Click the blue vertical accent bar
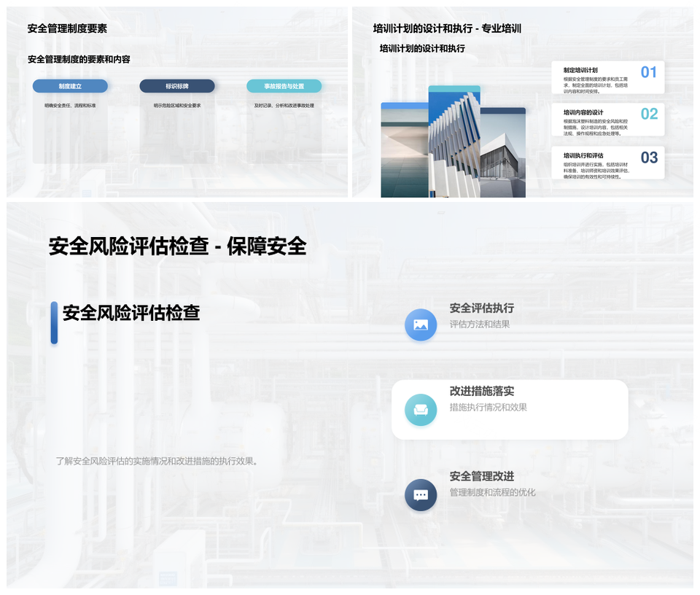This screenshot has height=595, width=700. 54,322
